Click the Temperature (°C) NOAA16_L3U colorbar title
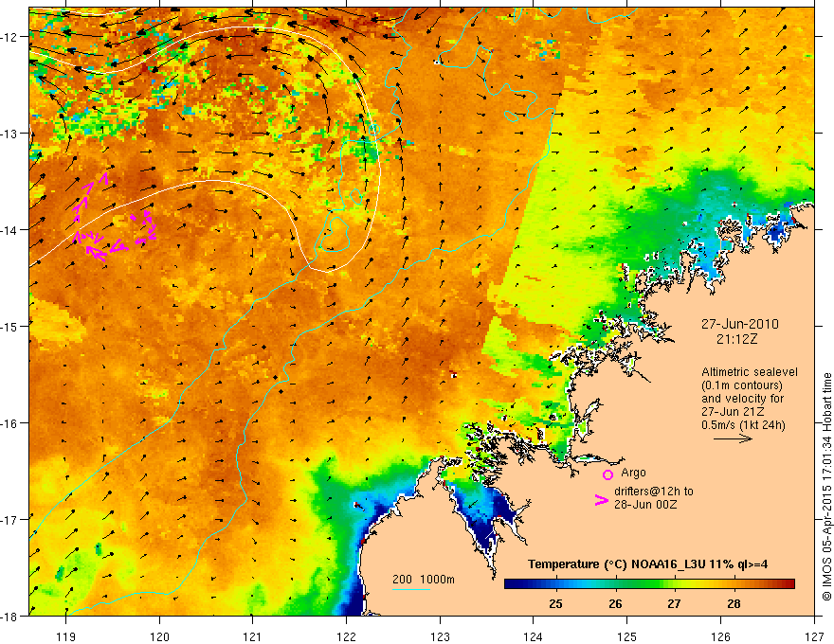 pyautogui.click(x=647, y=564)
